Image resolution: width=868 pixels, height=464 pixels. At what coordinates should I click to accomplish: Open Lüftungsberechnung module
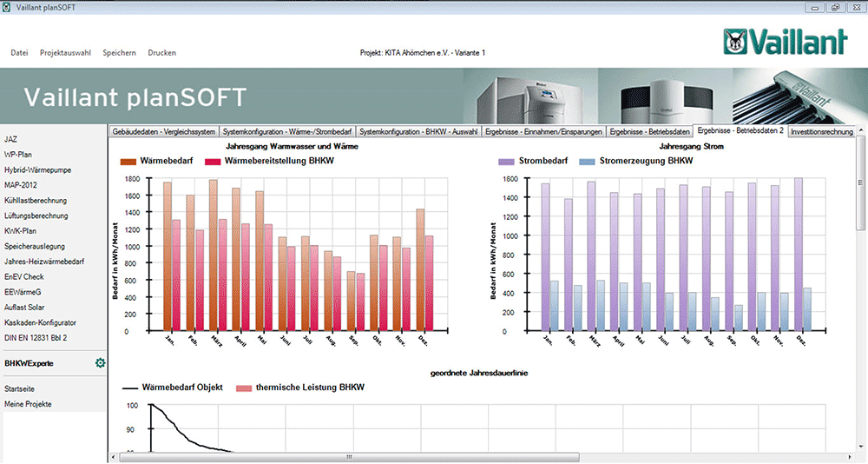[36, 215]
